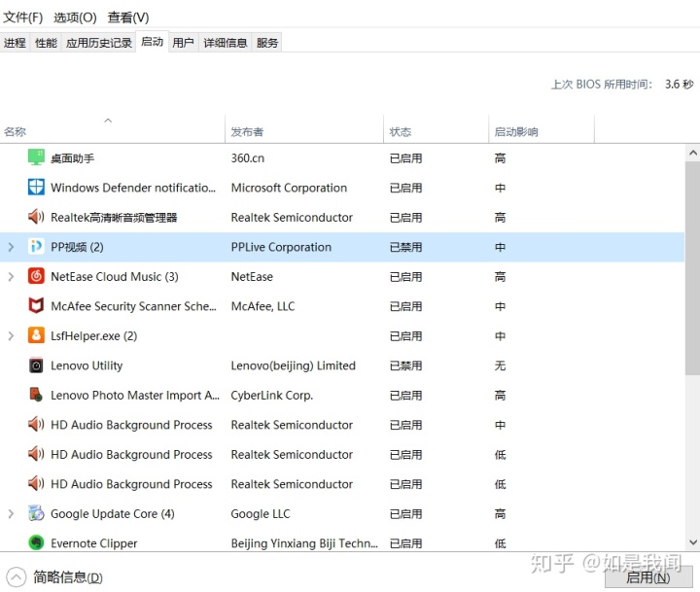The width and height of the screenshot is (700, 592).
Task: Click the 360.cn publisher cell
Action: [x=247, y=158]
